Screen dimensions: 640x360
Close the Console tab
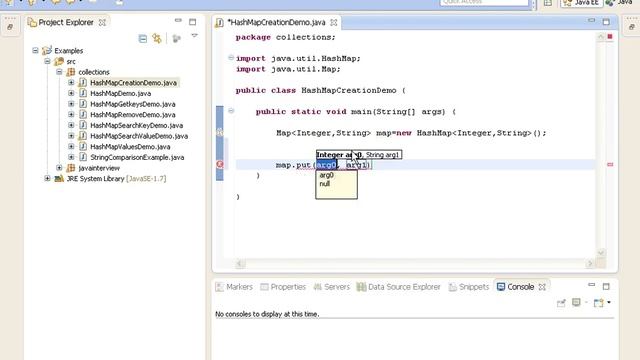coord(542,287)
